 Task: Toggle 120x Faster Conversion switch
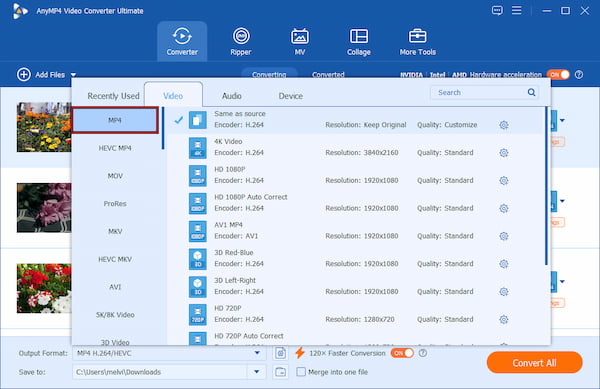click(x=402, y=353)
